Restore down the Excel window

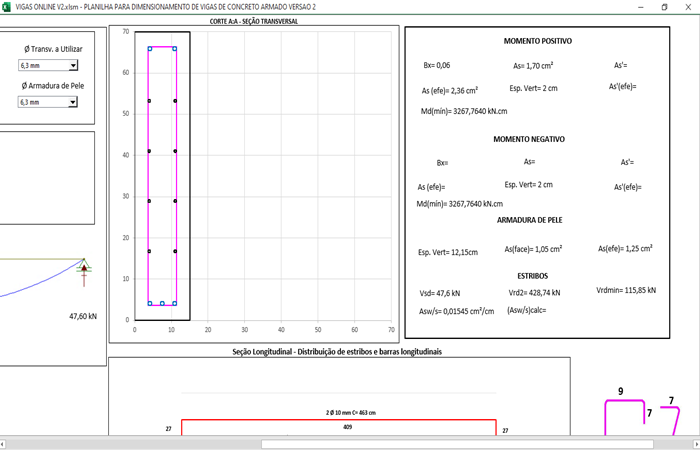(x=663, y=7)
